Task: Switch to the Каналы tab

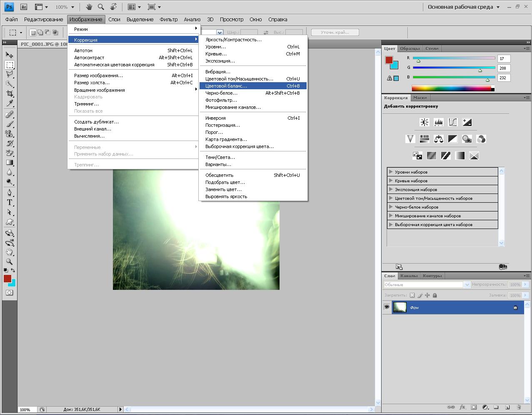Action: (x=409, y=276)
